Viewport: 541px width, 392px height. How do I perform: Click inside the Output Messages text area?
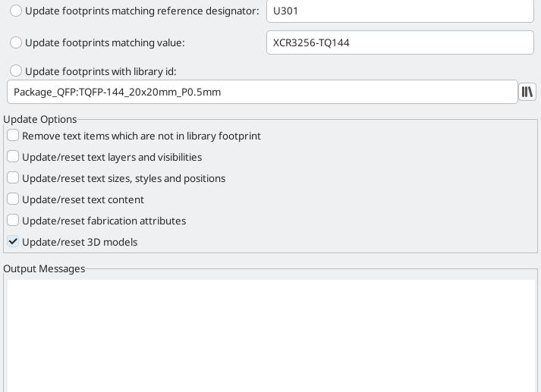270,334
